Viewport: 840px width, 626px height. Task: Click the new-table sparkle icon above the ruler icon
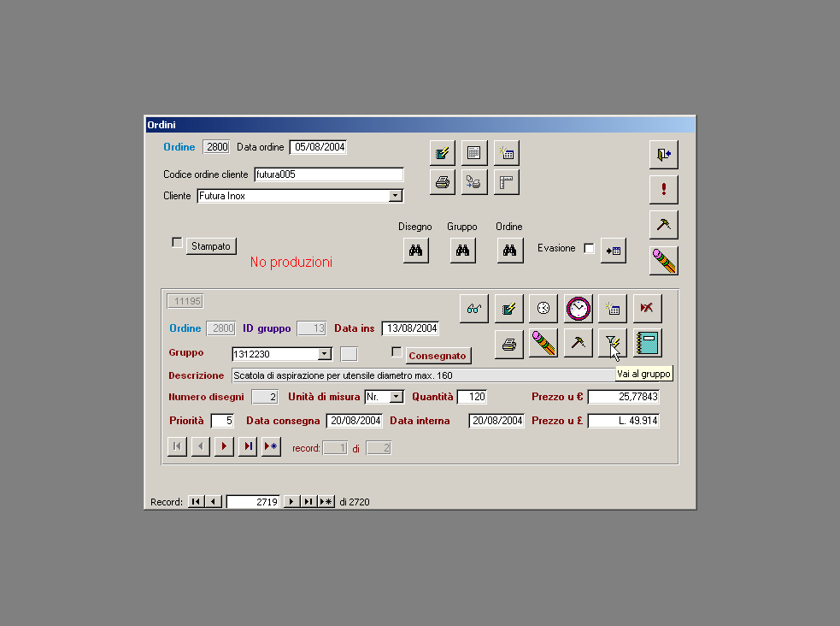507,153
